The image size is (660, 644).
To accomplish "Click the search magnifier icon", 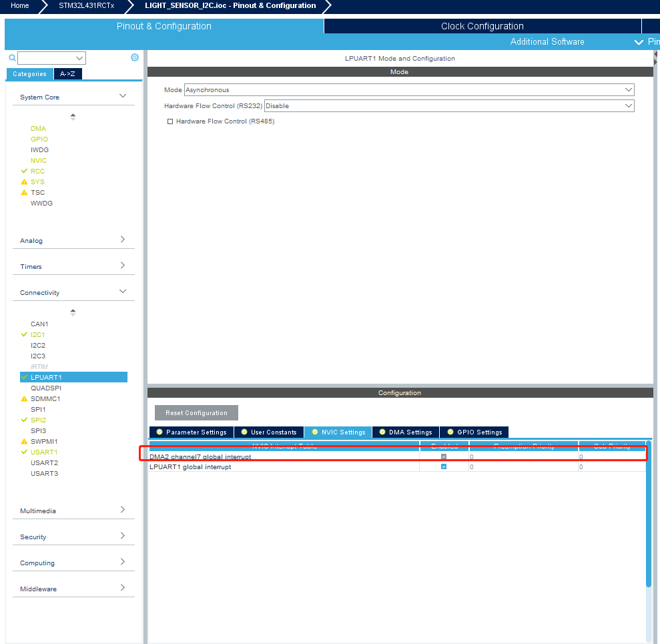I will click(12, 57).
